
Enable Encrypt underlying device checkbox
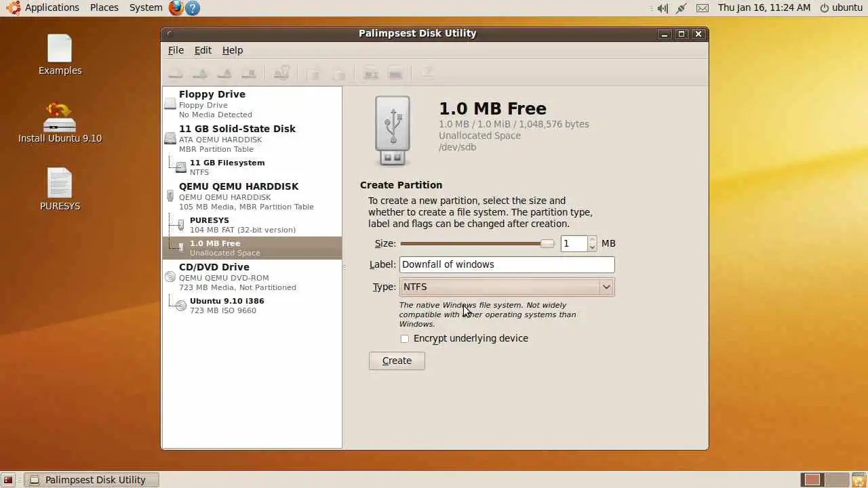point(405,338)
